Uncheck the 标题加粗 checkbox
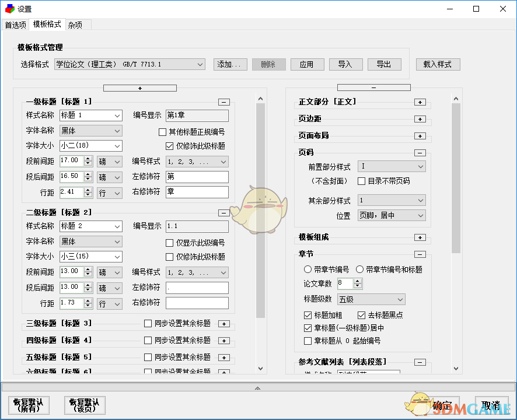The image size is (517, 420). point(308,316)
